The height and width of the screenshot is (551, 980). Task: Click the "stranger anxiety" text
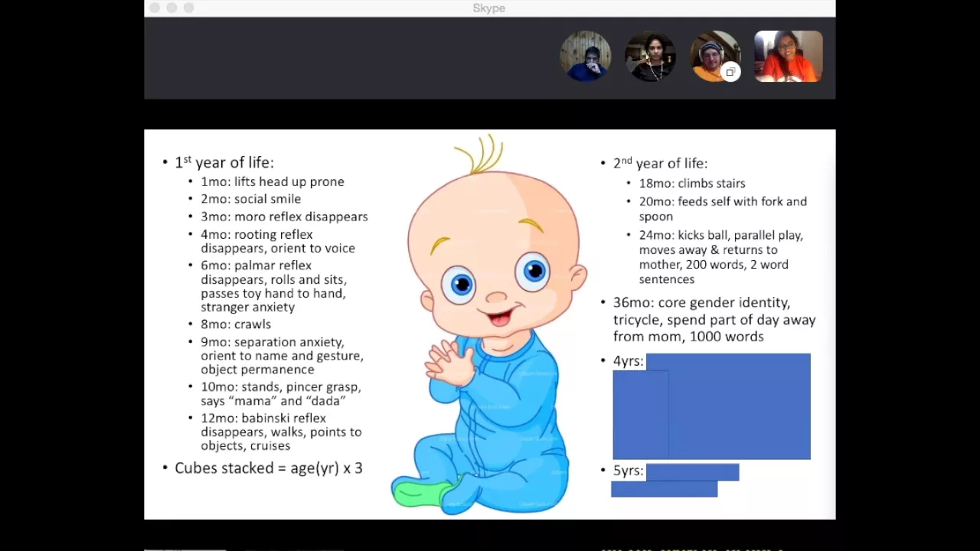click(247, 307)
